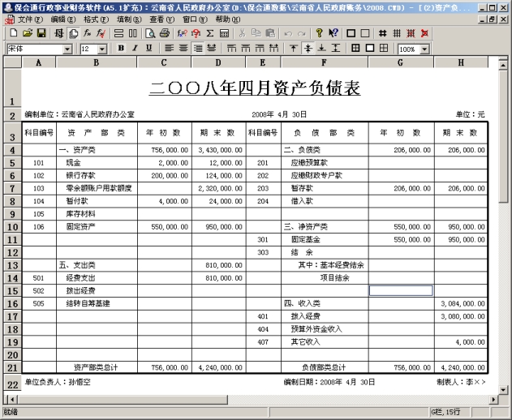Click the New document icon

14,33
